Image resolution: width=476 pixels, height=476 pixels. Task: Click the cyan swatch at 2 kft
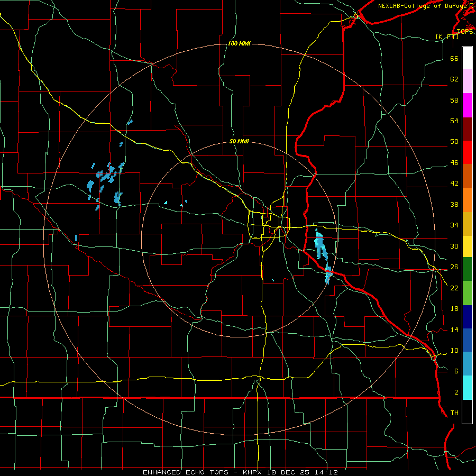[467, 388]
